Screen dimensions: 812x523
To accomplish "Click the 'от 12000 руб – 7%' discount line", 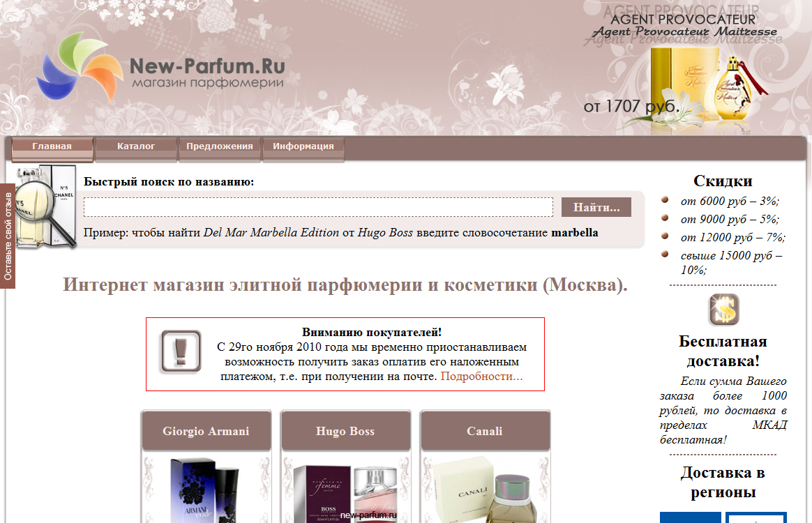I will [x=732, y=237].
